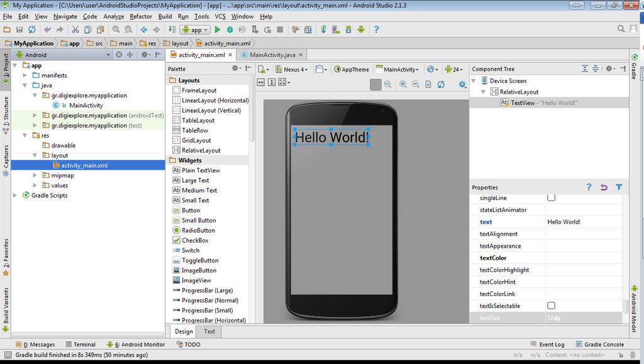The image size is (644, 364).
Task: Open the TODO tool window
Action: [188, 345]
